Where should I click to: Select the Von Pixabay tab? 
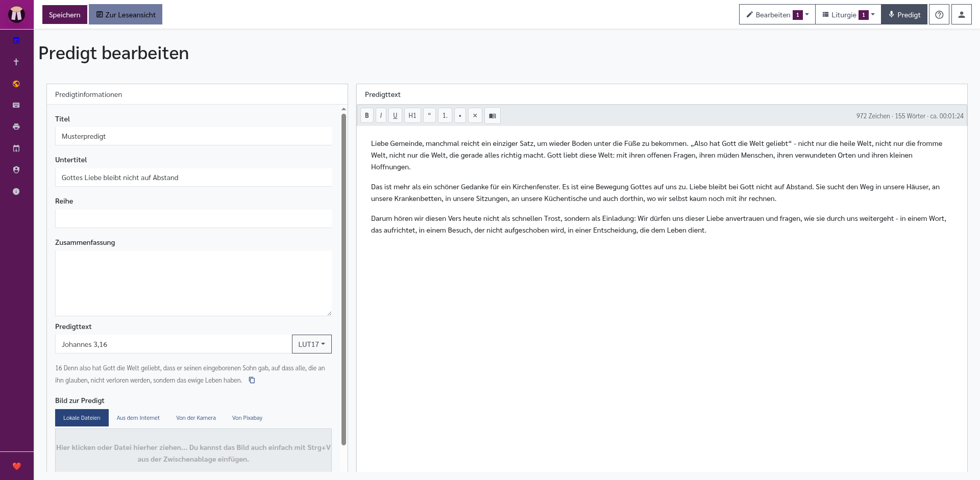click(247, 418)
